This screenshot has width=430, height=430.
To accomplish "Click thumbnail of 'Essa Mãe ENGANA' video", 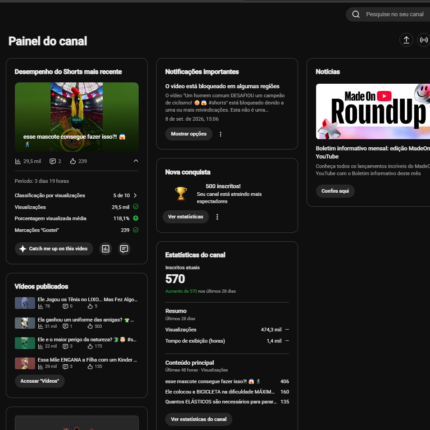I will pyautogui.click(x=25, y=363).
